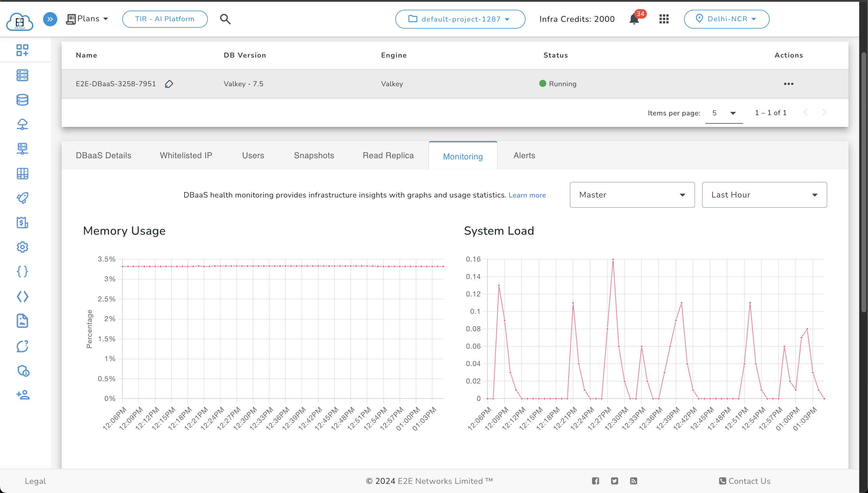Click the notification bell icon with 34 badge
Viewport: 868px width, 493px height.
pyautogui.click(x=634, y=19)
